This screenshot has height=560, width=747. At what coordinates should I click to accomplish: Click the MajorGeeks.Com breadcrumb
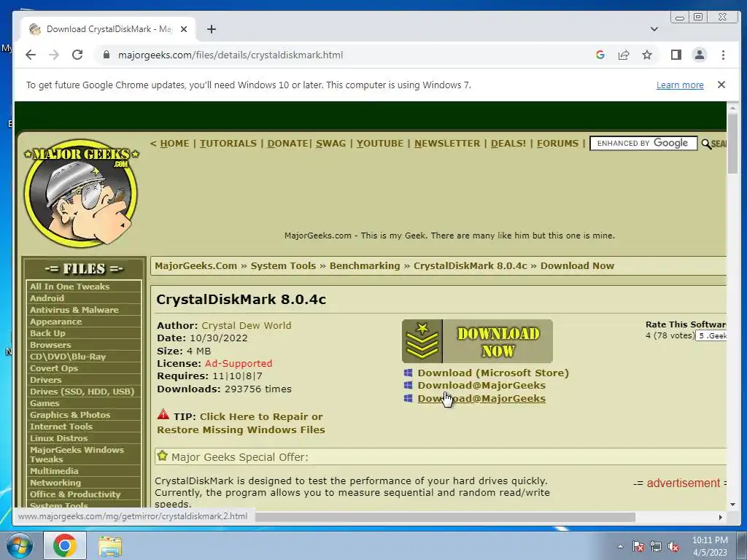click(196, 265)
